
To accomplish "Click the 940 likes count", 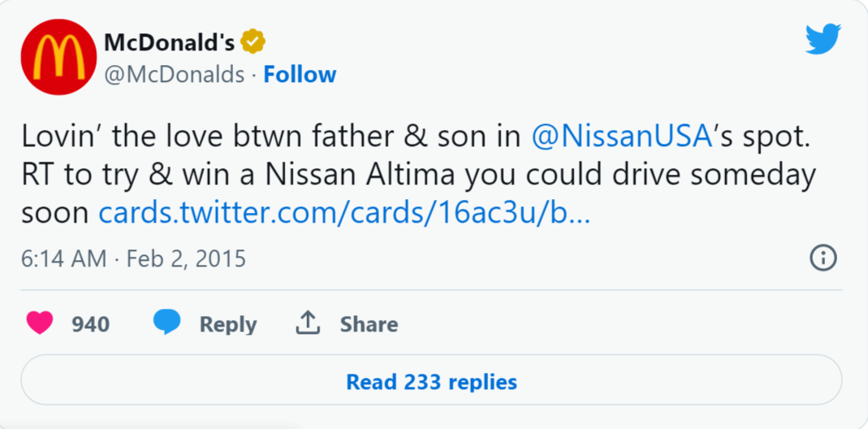I will coord(90,324).
